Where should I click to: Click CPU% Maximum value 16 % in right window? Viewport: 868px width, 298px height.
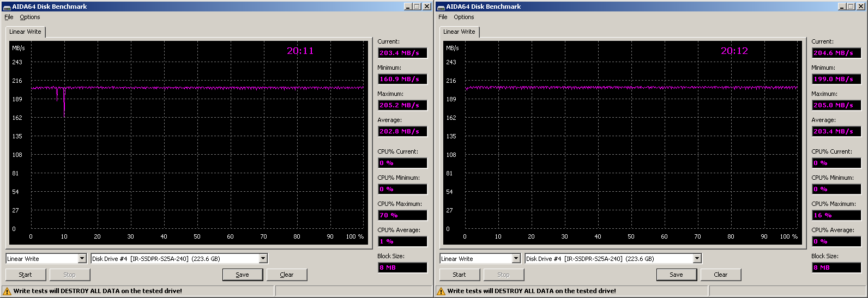836,215
